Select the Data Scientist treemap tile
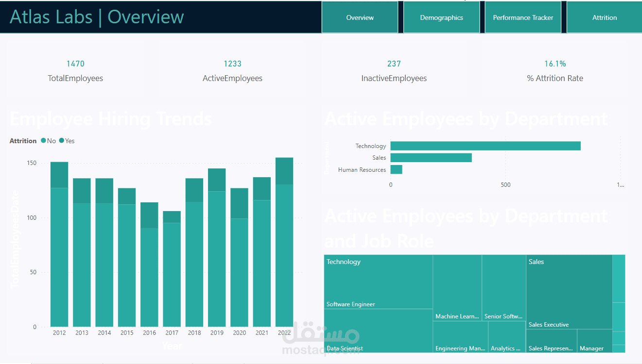642x364 pixels. 379,331
